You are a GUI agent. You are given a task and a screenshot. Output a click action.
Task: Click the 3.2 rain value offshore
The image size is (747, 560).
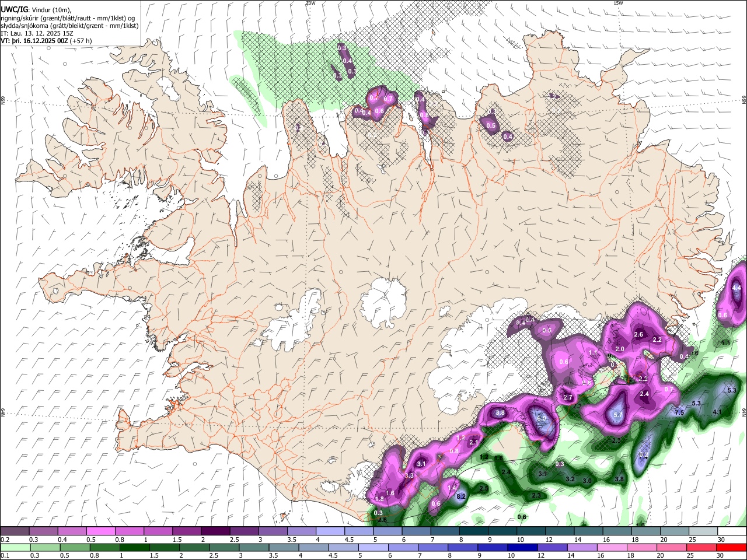tap(571, 479)
